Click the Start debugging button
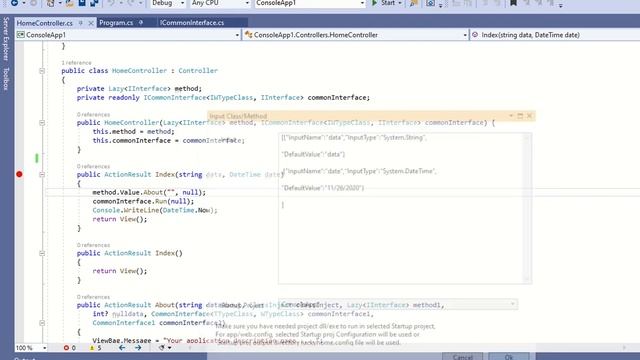 click(x=383, y=3)
